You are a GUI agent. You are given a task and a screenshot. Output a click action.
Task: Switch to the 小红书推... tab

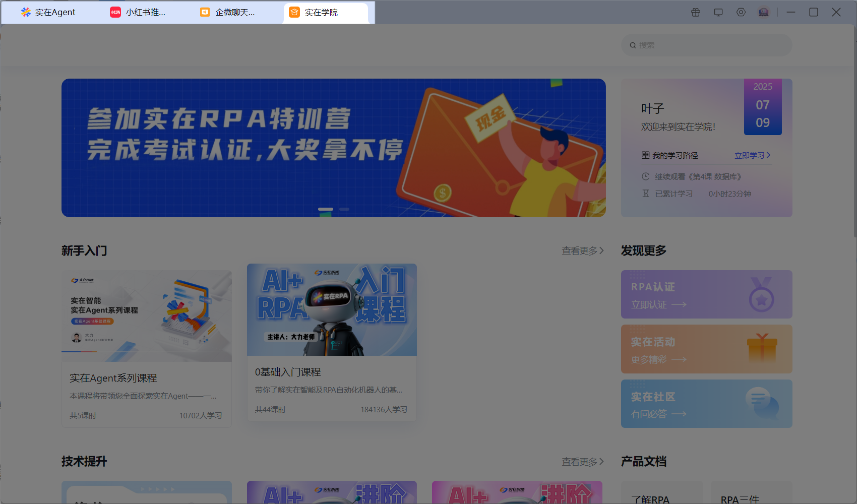[138, 13]
